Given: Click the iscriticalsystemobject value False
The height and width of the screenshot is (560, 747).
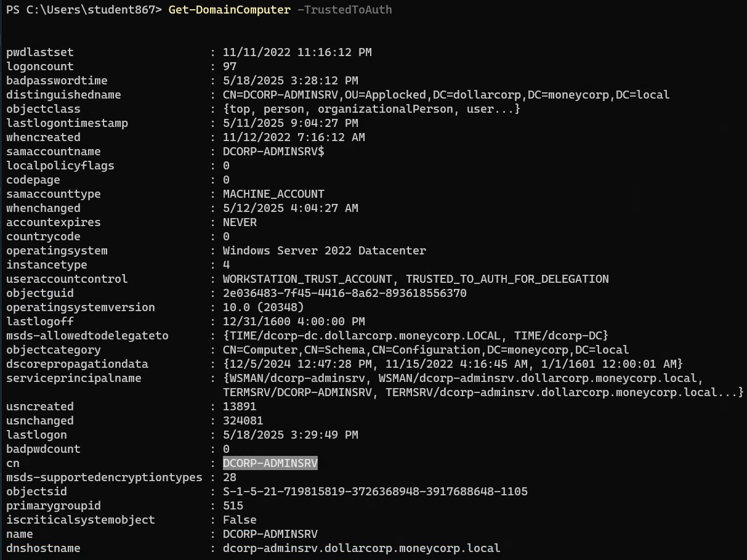Looking at the screenshot, I should [x=240, y=520].
